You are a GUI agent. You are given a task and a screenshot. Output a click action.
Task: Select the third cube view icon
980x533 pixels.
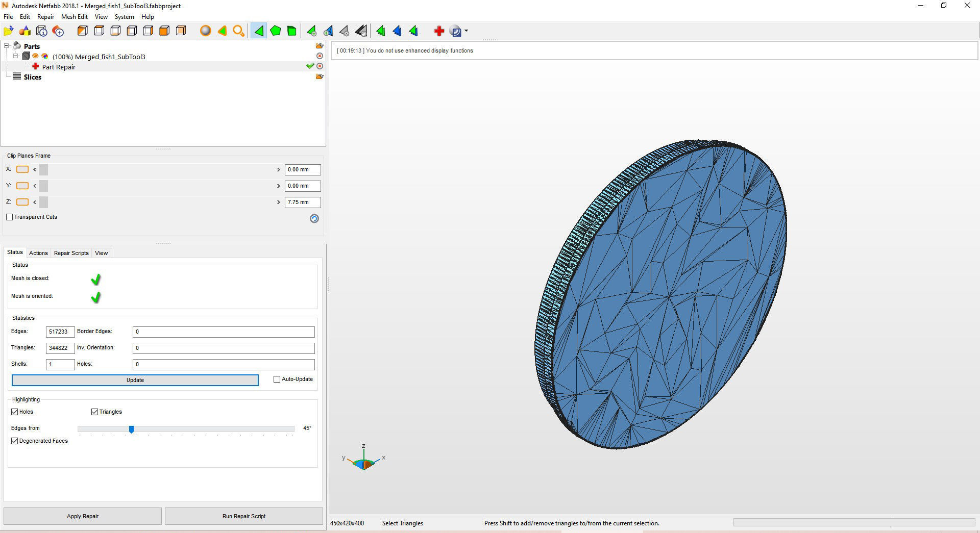pyautogui.click(x=115, y=31)
